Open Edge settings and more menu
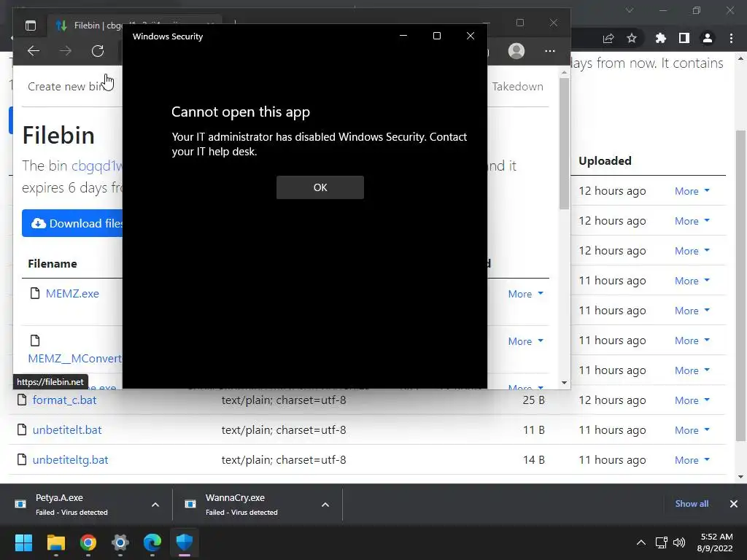 coord(550,51)
